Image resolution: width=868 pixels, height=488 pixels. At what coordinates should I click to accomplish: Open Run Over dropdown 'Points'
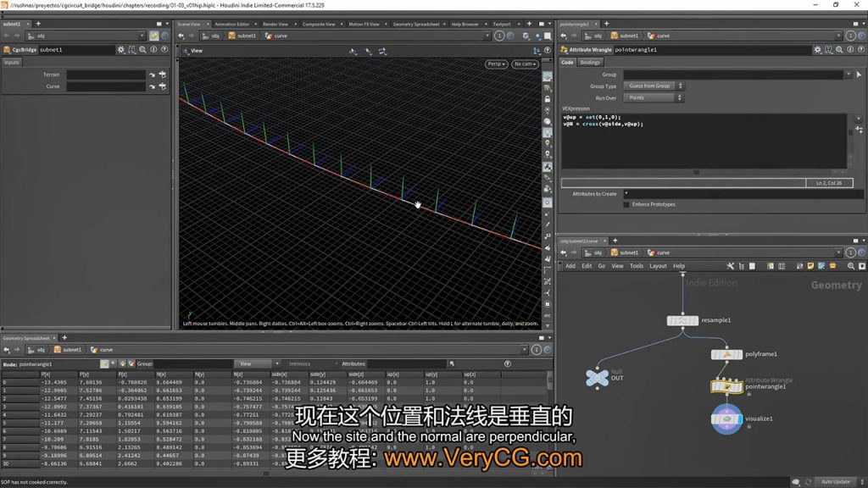(x=654, y=98)
